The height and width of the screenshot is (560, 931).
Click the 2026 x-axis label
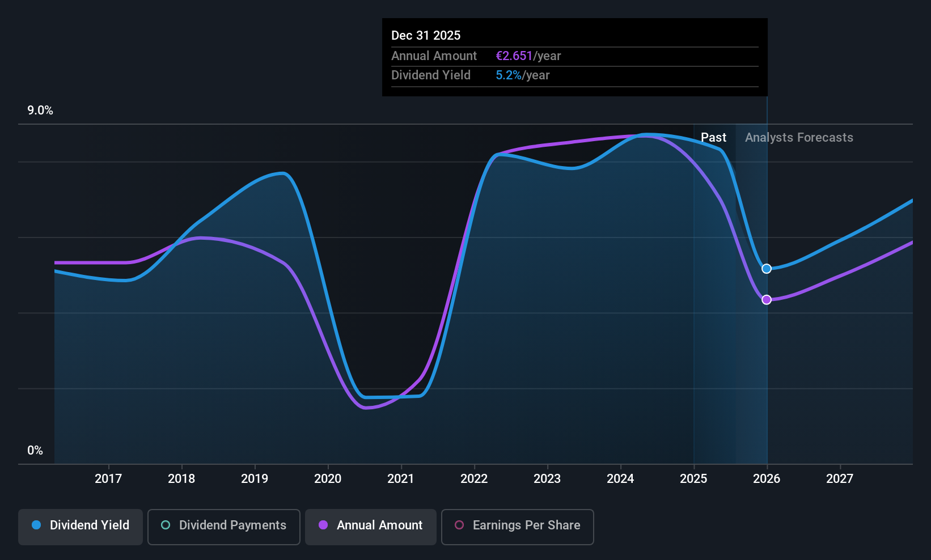(x=767, y=479)
